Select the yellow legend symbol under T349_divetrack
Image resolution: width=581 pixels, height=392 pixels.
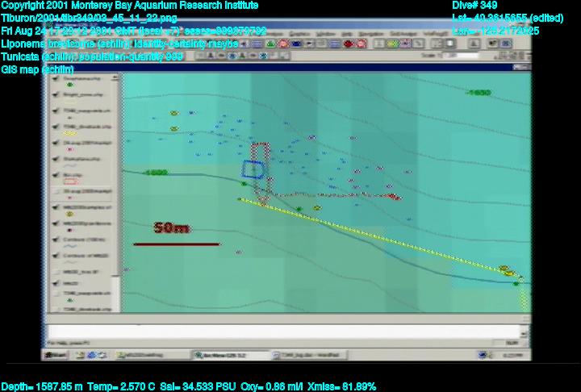point(70,133)
